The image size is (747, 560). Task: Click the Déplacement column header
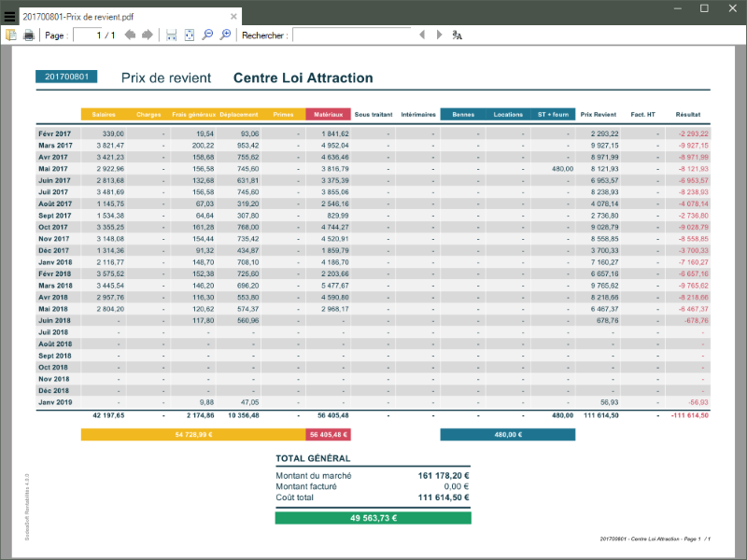(x=239, y=114)
